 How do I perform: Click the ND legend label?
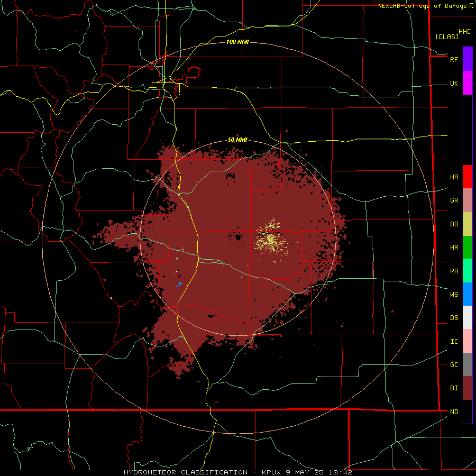pos(454,411)
